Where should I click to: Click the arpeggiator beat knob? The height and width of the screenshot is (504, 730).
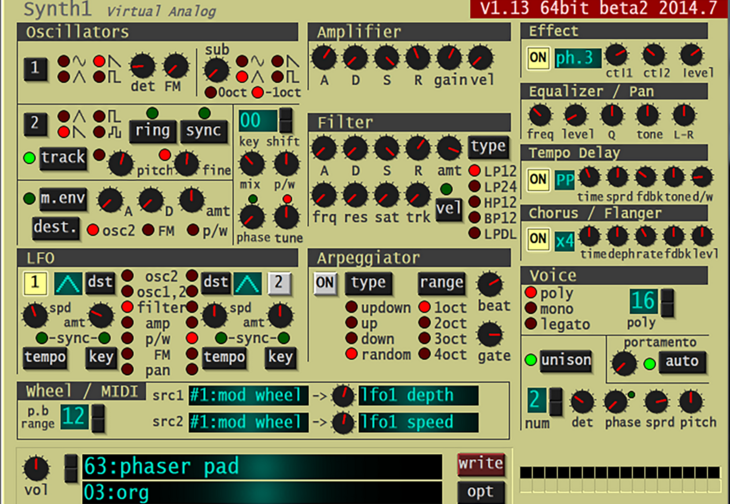(490, 284)
